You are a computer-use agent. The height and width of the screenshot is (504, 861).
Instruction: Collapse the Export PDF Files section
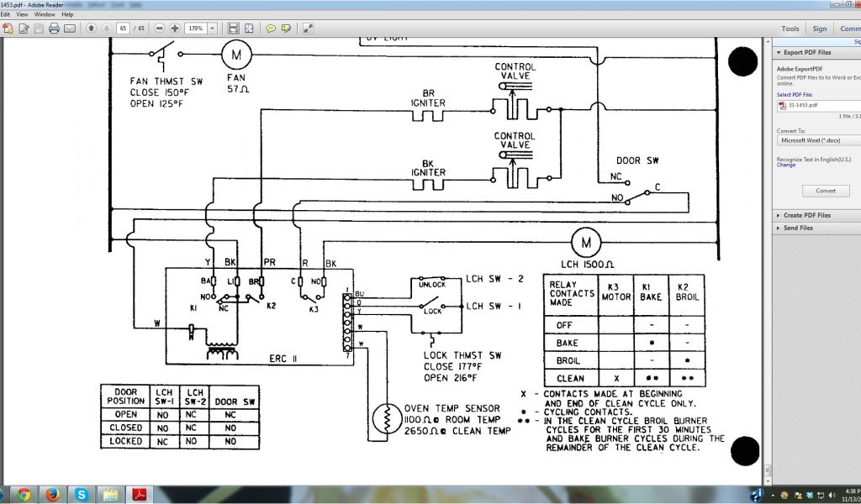[x=778, y=52]
